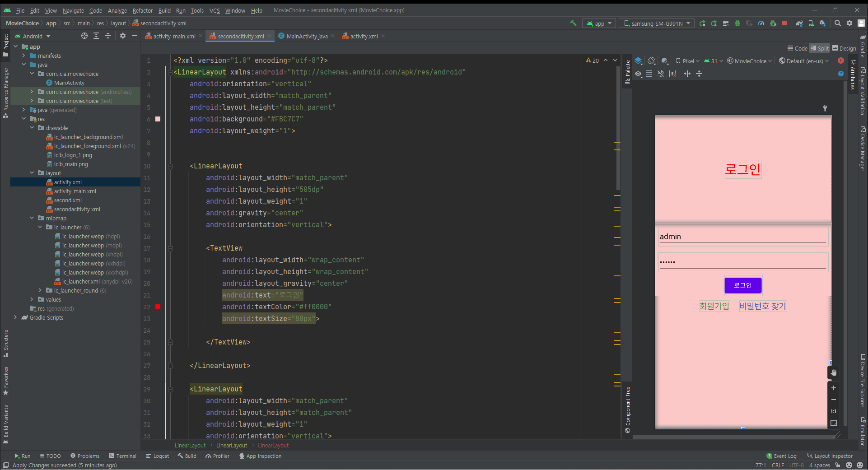Open the SDK Manager icon

tap(823, 23)
